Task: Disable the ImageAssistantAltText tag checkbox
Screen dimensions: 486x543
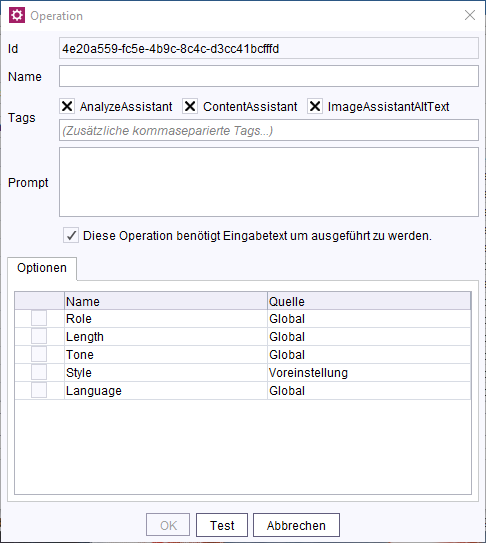Action: pyautogui.click(x=315, y=106)
